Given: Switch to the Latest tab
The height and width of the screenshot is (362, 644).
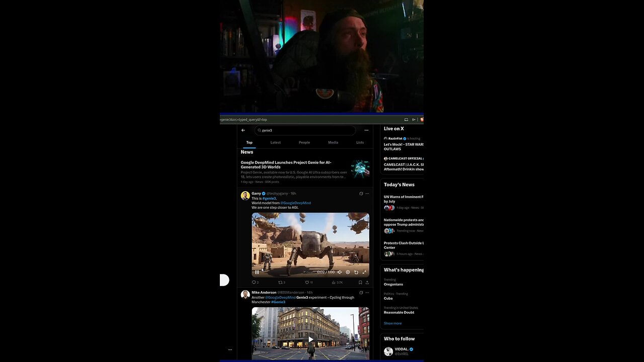Looking at the screenshot, I should 276,142.
